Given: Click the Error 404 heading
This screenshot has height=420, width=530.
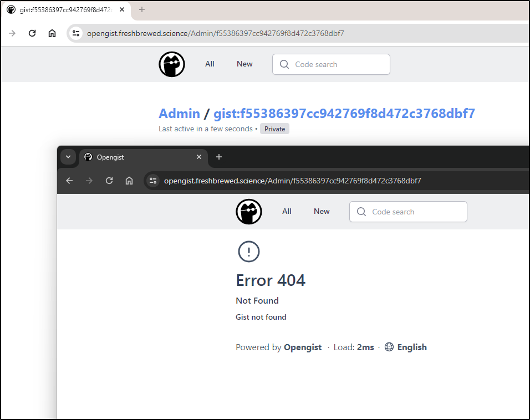Looking at the screenshot, I should point(271,280).
